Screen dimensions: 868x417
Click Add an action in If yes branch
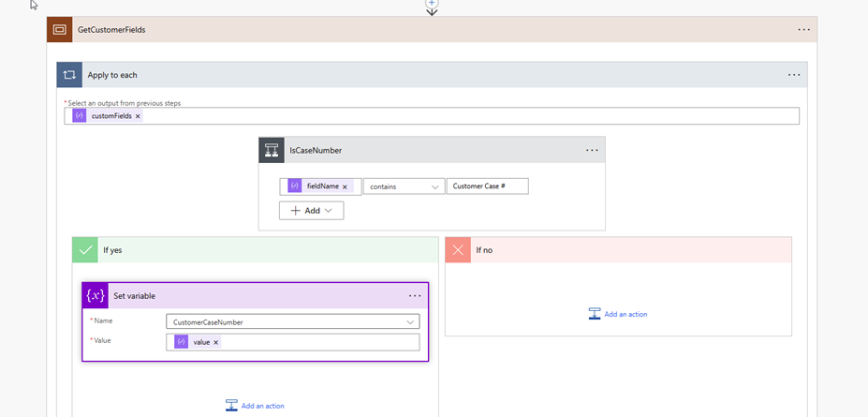tap(255, 406)
